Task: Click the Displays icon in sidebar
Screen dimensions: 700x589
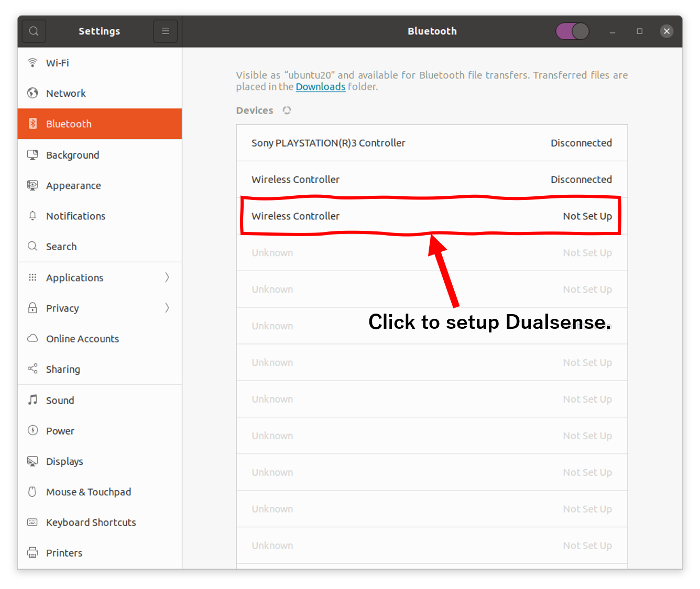Action: tap(32, 461)
